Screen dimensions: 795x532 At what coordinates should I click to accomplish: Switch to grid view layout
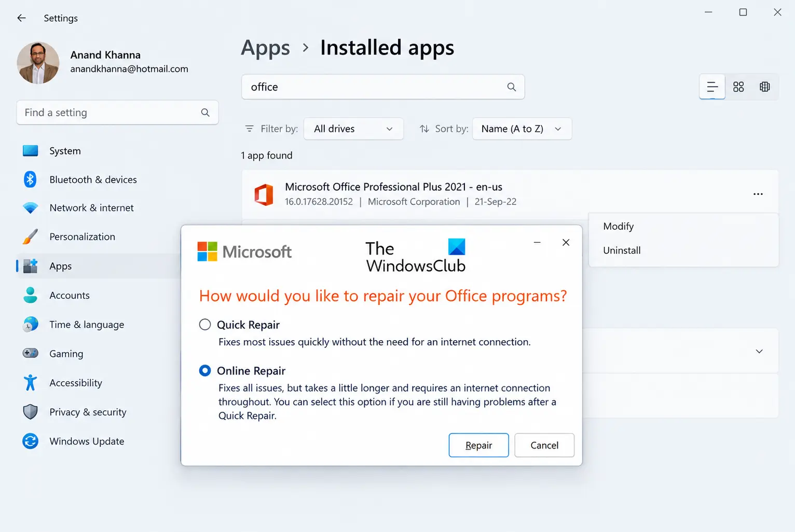pyautogui.click(x=738, y=87)
